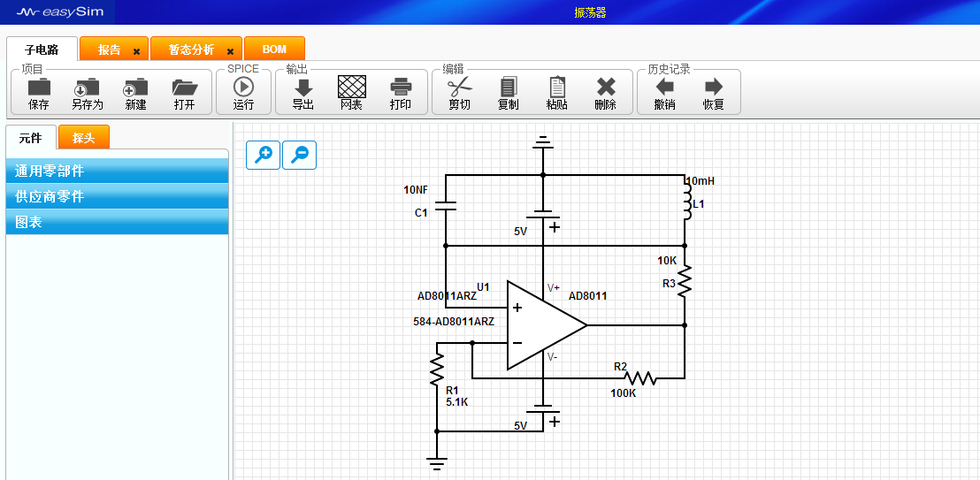The image size is (980, 480).
Task: Select capacitor C1 in the schematic
Action: 446,206
